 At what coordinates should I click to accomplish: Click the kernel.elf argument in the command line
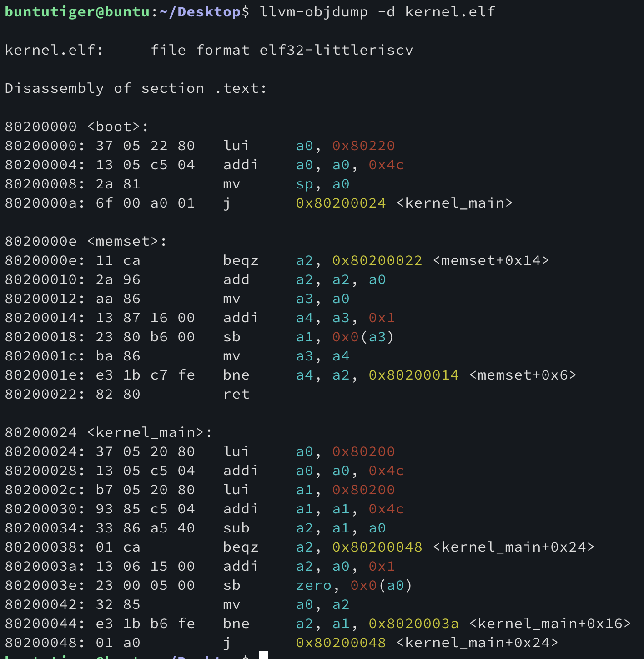pos(449,11)
